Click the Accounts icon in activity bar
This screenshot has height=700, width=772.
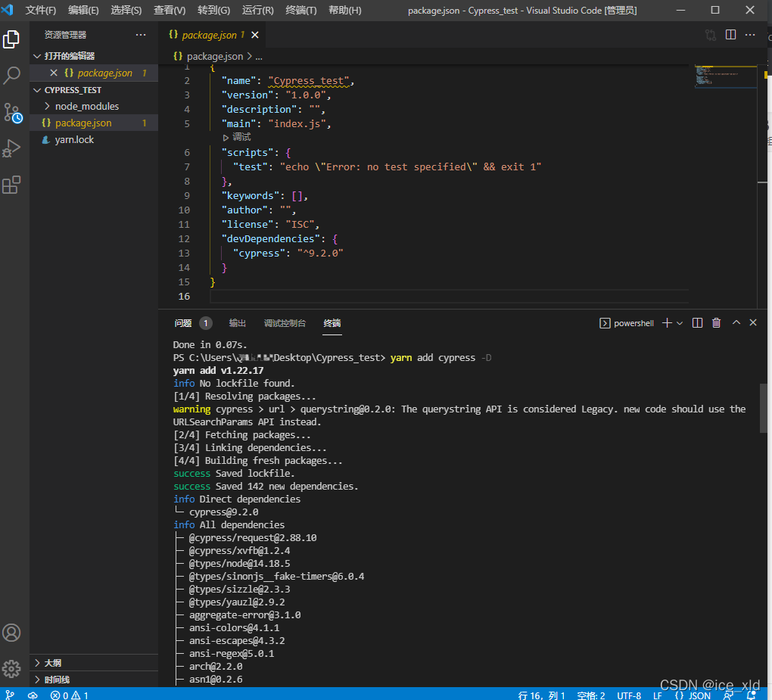(12, 633)
